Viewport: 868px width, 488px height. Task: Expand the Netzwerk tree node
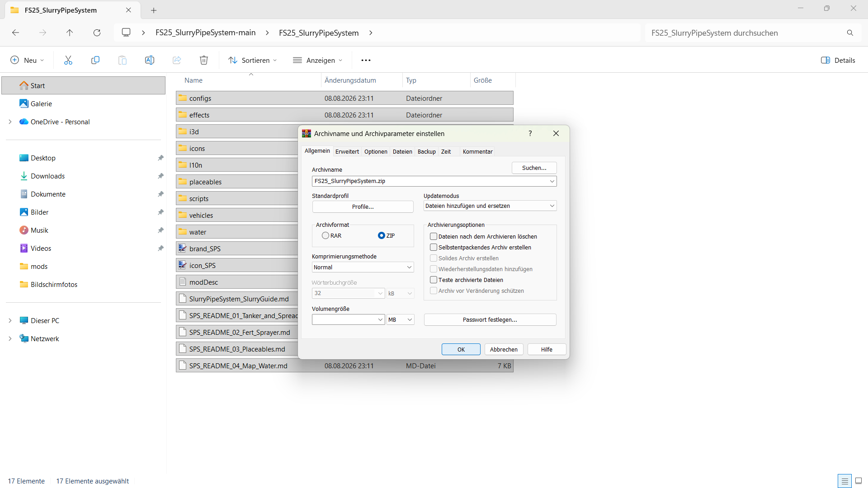10,338
